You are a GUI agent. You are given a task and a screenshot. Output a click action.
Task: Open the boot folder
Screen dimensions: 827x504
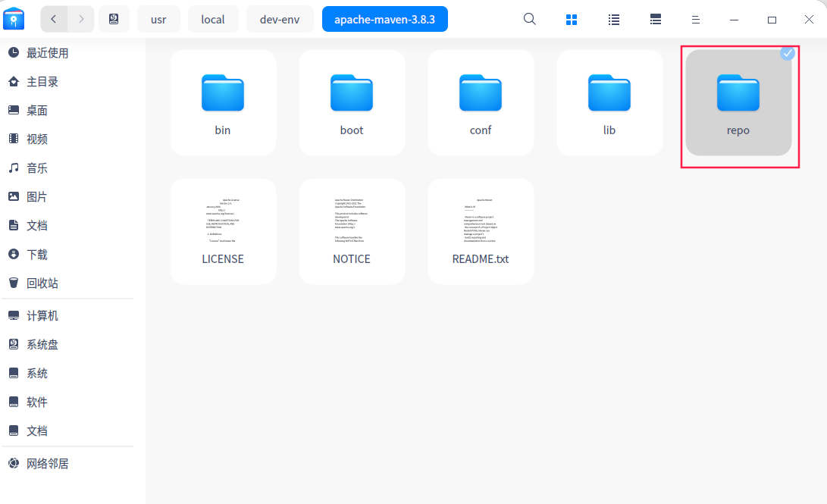(x=351, y=102)
